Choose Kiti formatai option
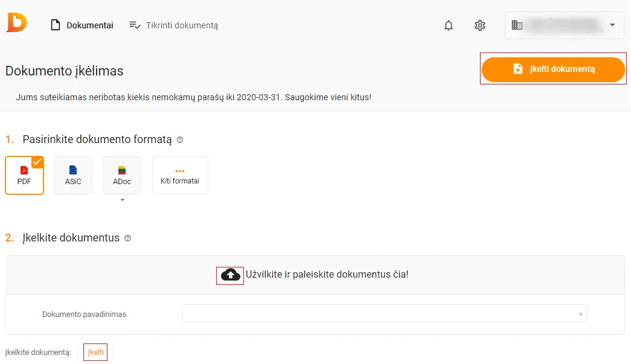The width and height of the screenshot is (631, 364). point(180,176)
